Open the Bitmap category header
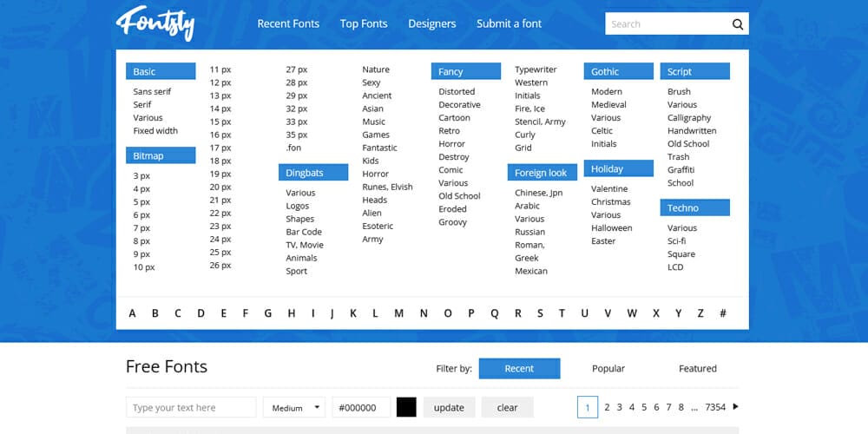 point(161,155)
